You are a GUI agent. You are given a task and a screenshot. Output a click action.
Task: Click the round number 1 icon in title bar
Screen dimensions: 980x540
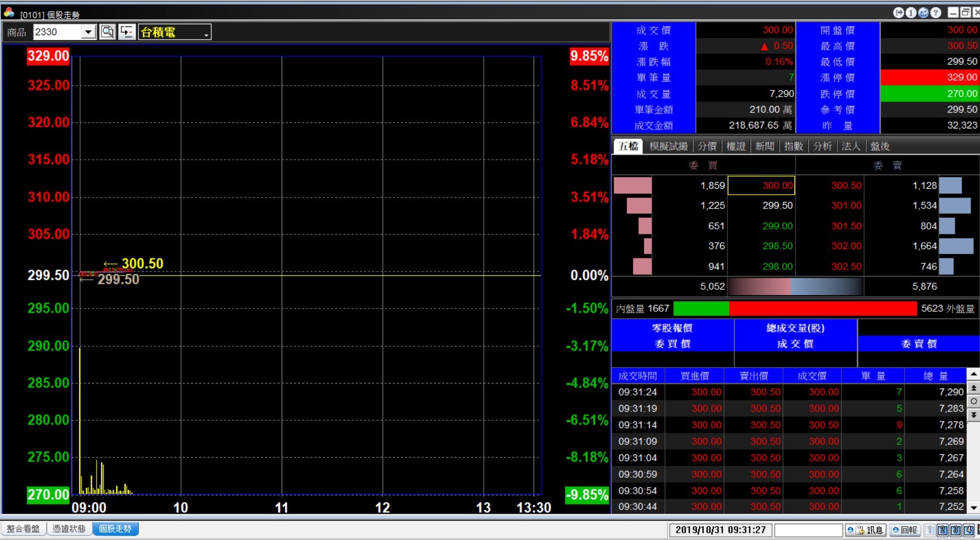(911, 13)
